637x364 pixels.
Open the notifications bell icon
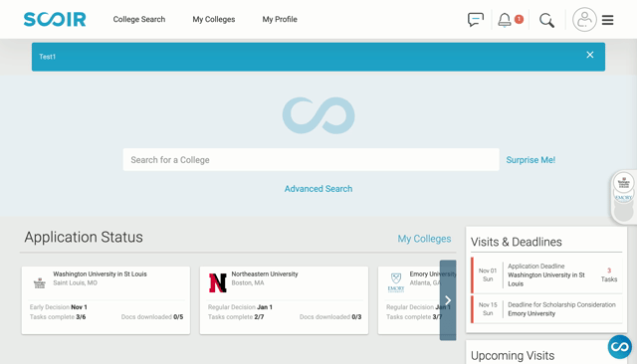click(505, 20)
